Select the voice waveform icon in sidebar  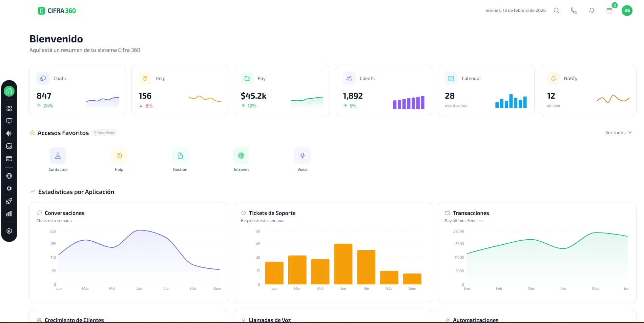click(x=9, y=134)
